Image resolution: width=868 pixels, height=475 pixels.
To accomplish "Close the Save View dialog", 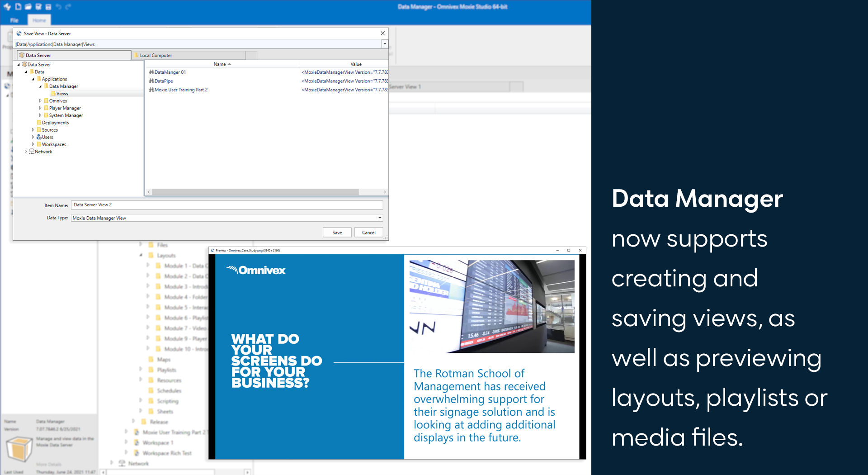I will pyautogui.click(x=382, y=33).
